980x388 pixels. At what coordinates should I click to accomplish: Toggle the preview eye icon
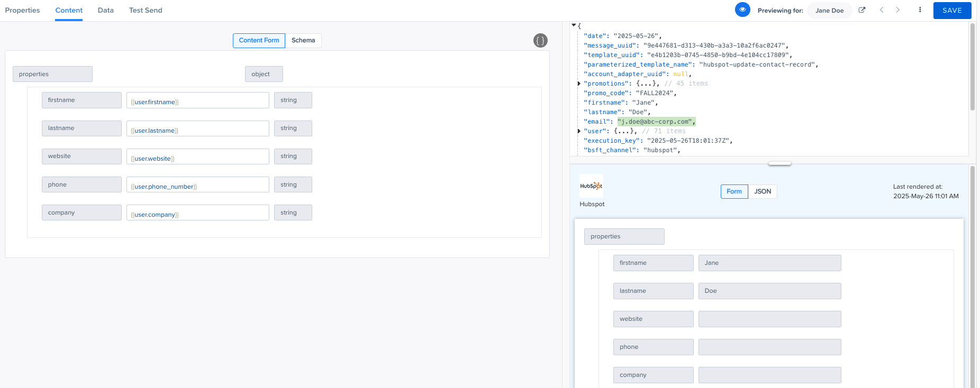click(x=742, y=10)
